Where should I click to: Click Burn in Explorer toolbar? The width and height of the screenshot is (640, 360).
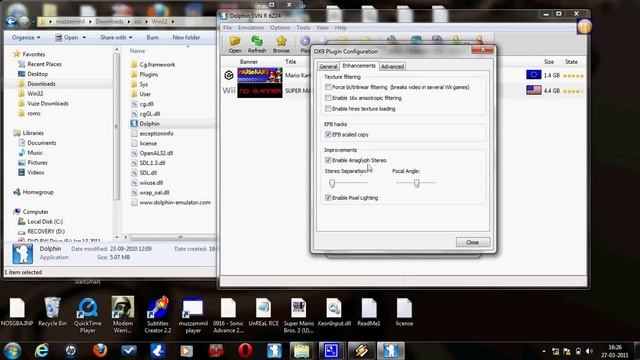(153, 37)
